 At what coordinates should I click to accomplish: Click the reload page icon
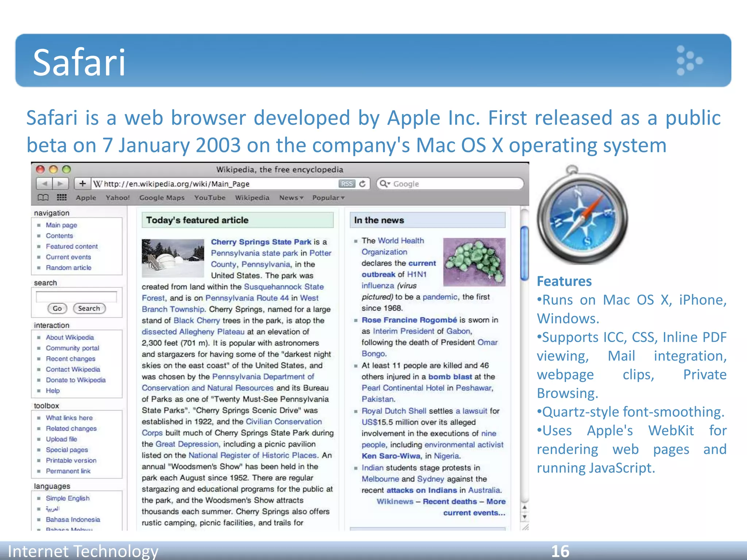pos(362,184)
